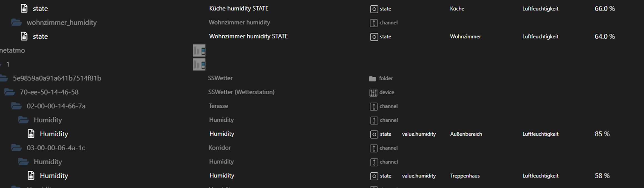Click the device type icon for SSWetter (Wetterstation)

pos(373,92)
